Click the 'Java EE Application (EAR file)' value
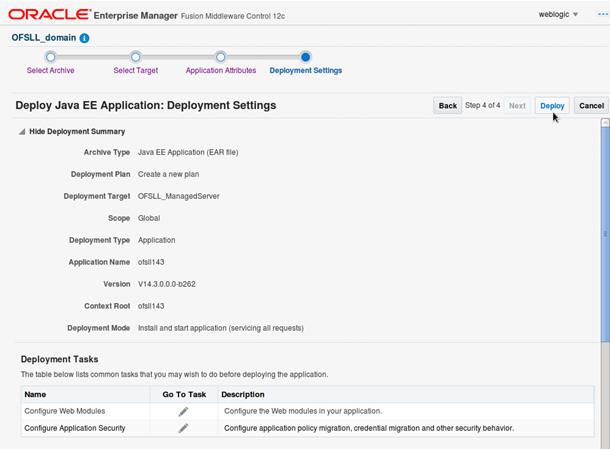This screenshot has width=610, height=450. [x=188, y=152]
